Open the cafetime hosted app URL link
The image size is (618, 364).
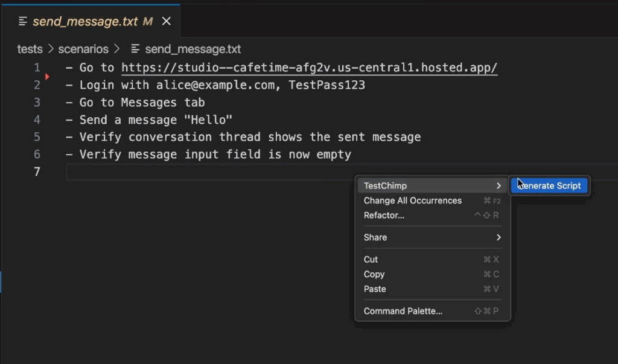click(x=309, y=68)
